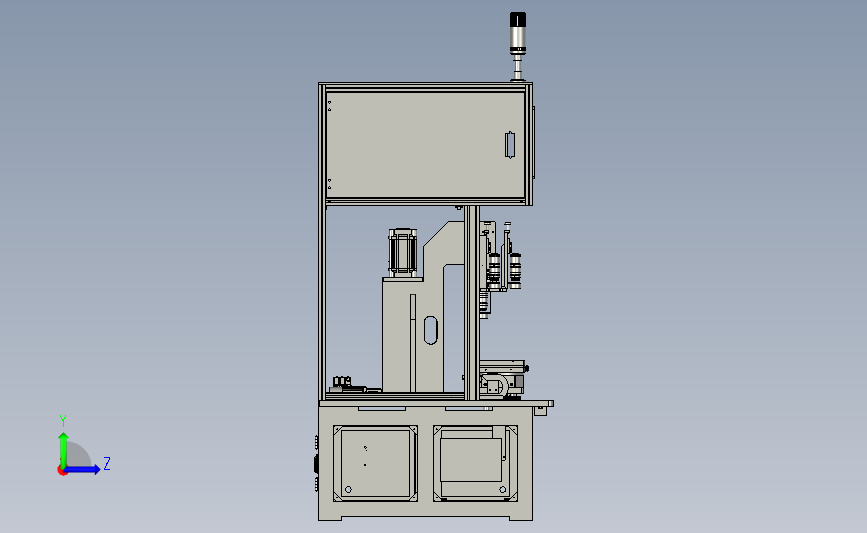Select the large upper enclosure panel
This screenshot has width=867, height=533.
[x=425, y=145]
